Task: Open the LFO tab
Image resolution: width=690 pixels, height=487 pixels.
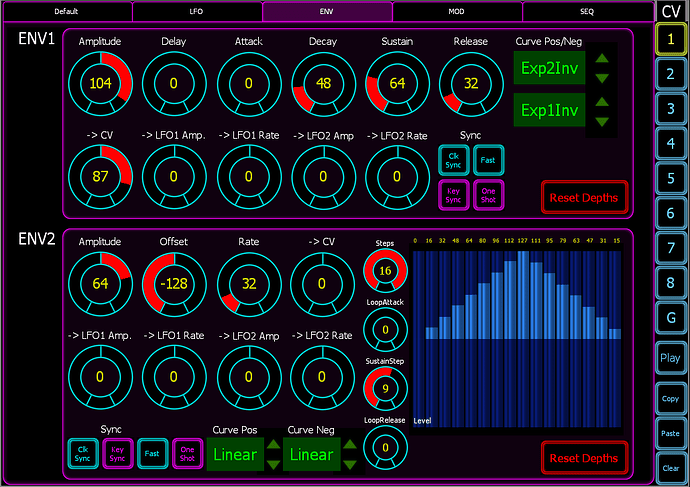Action: tap(197, 11)
